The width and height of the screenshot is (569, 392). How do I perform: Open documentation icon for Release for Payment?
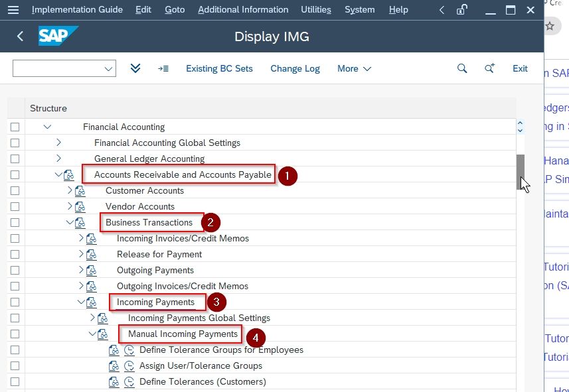coord(92,255)
